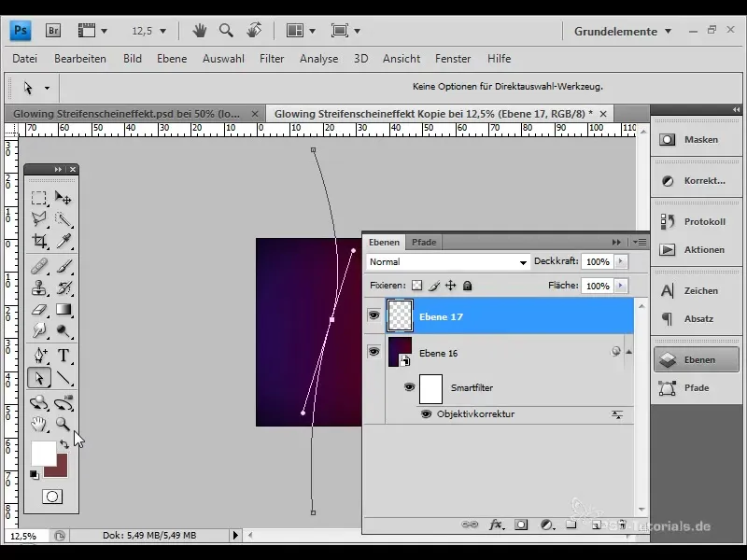Select the Gradient tool
747x560 pixels.
coord(63,310)
